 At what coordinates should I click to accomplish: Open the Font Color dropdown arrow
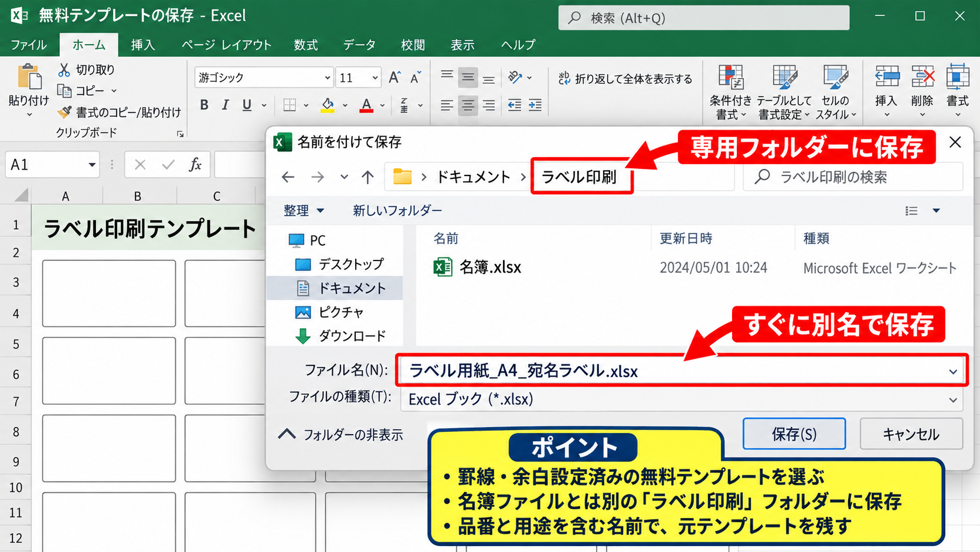[x=383, y=106]
